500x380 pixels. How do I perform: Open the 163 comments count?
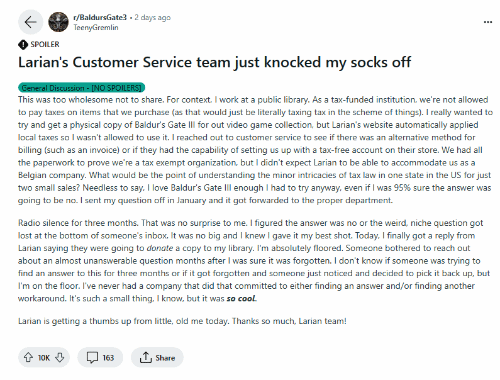pyautogui.click(x=108, y=358)
